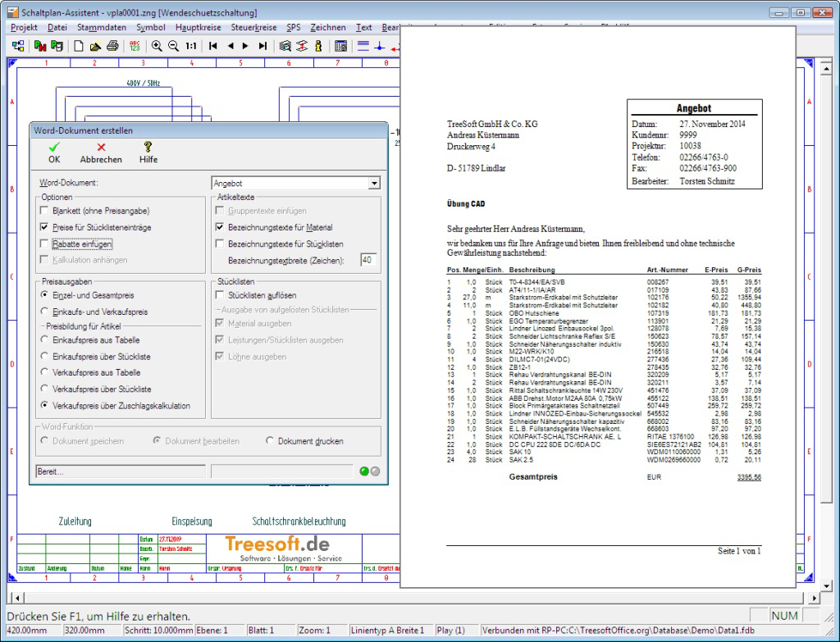Open the Word-Dokument Angebot dropdown
The height and width of the screenshot is (642, 840).
374,184
